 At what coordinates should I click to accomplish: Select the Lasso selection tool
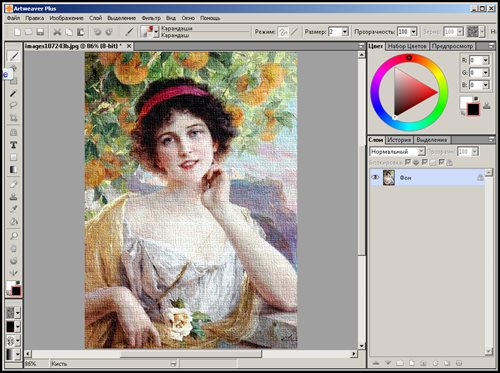[x=13, y=106]
